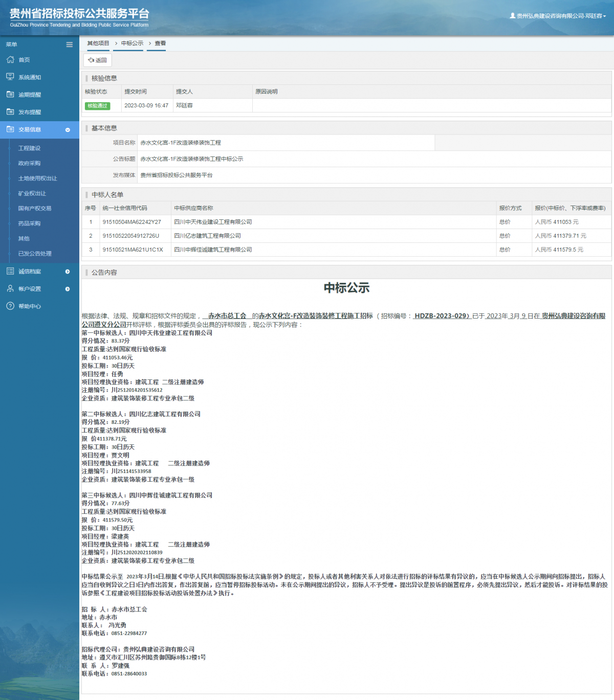
Task: Click submit time 2023-03-09 16:47
Action: point(146,105)
